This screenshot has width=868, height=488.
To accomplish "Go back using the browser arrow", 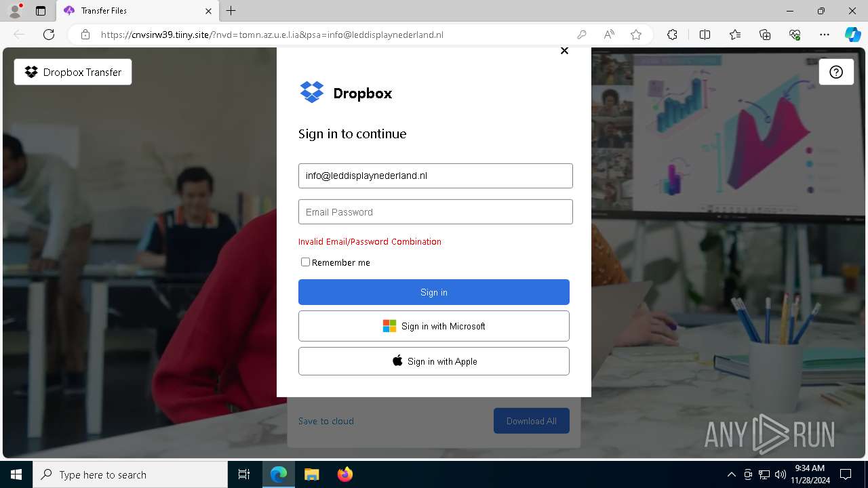I will [x=19, y=35].
